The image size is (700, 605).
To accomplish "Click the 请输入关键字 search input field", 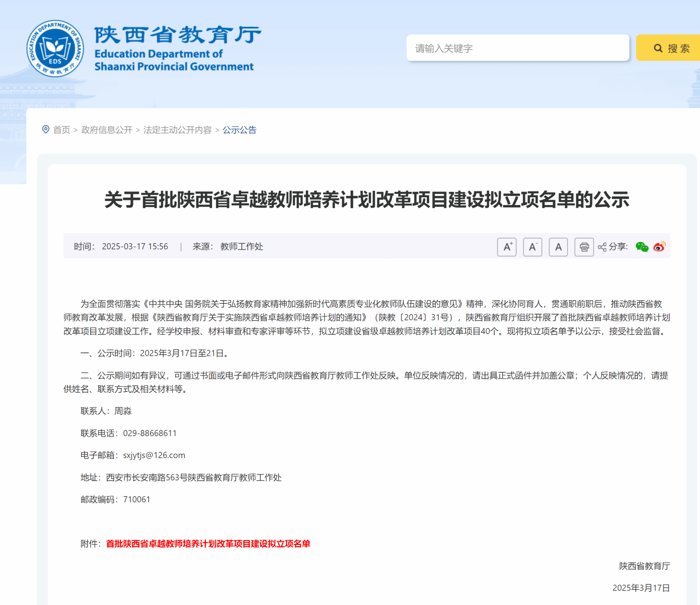I will pos(517,48).
